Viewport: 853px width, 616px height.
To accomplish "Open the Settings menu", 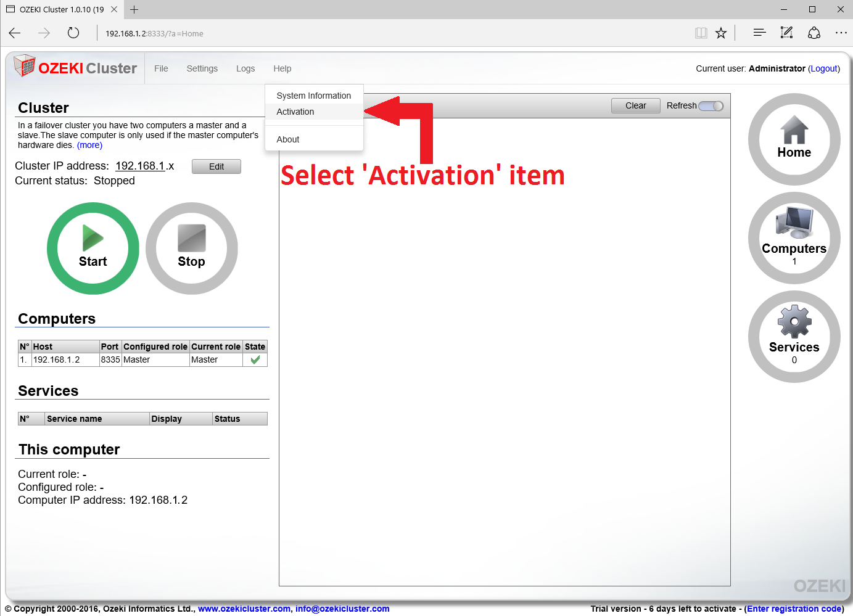I will [x=202, y=68].
